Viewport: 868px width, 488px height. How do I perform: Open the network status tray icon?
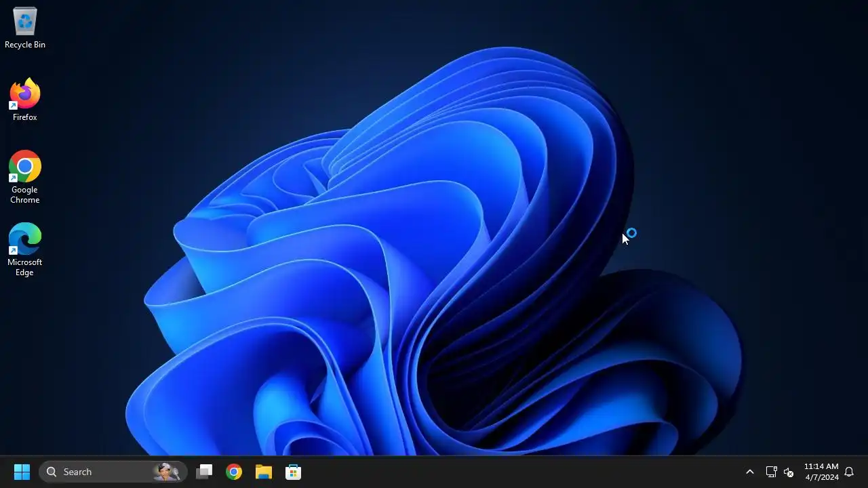pos(771,472)
